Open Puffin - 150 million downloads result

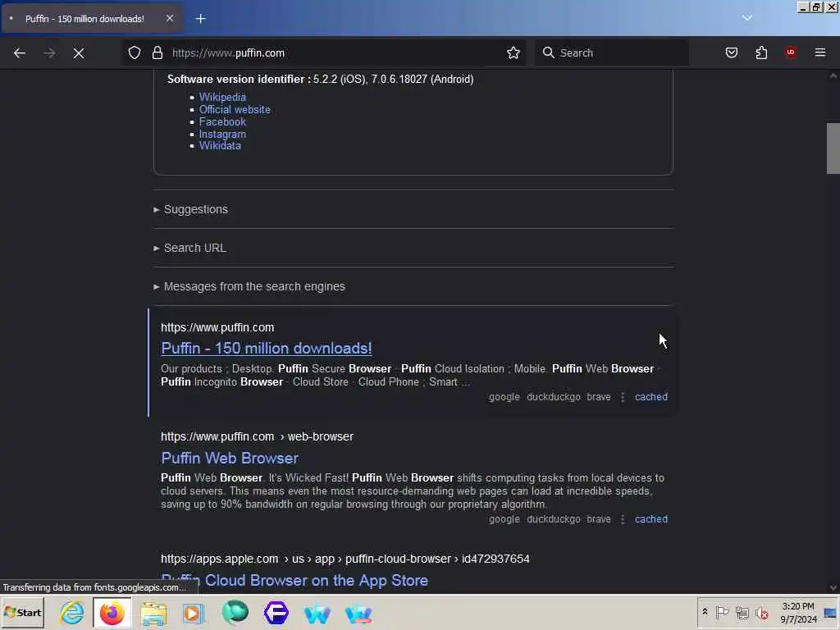coord(267,348)
